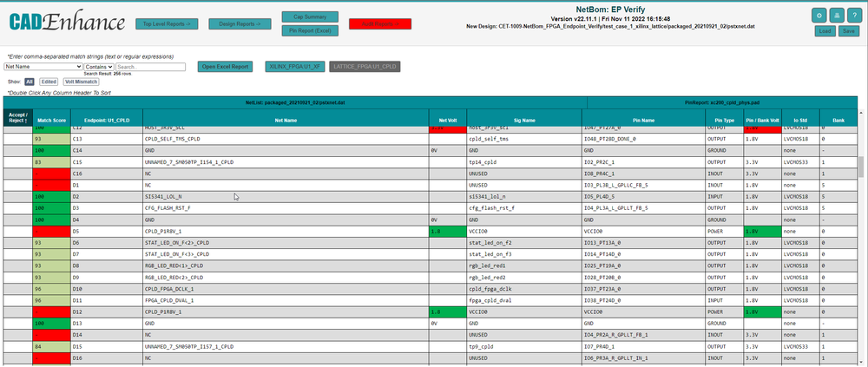
Task: Click the D10 endpoint cell
Action: tap(107, 289)
